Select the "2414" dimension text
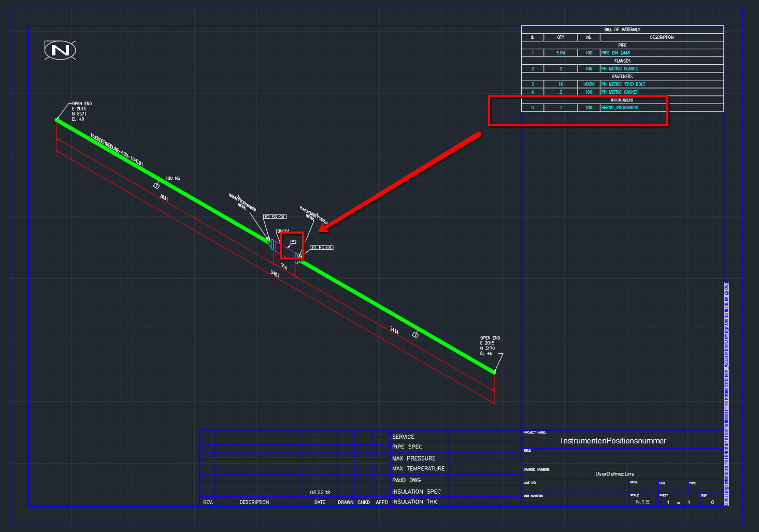 [x=394, y=330]
